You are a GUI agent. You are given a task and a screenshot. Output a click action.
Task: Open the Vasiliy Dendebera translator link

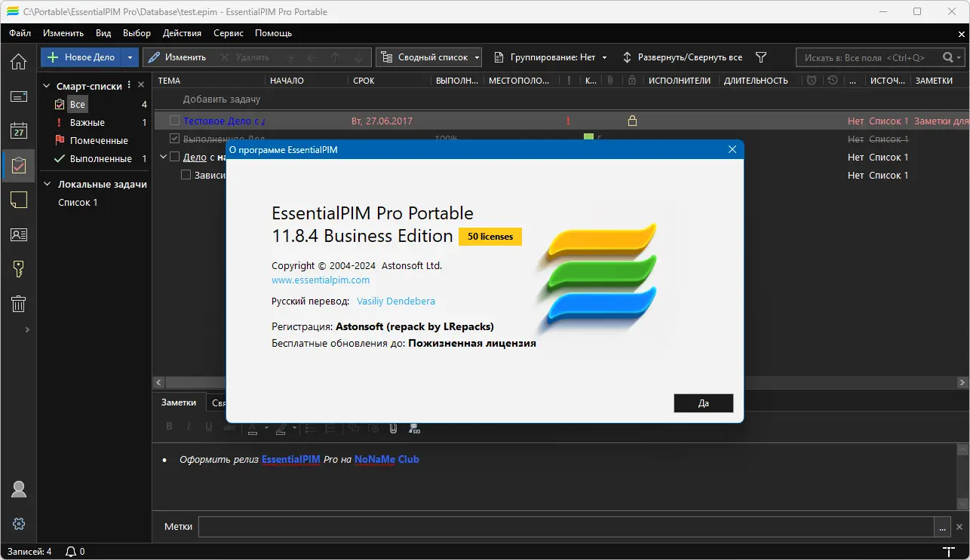(x=395, y=301)
